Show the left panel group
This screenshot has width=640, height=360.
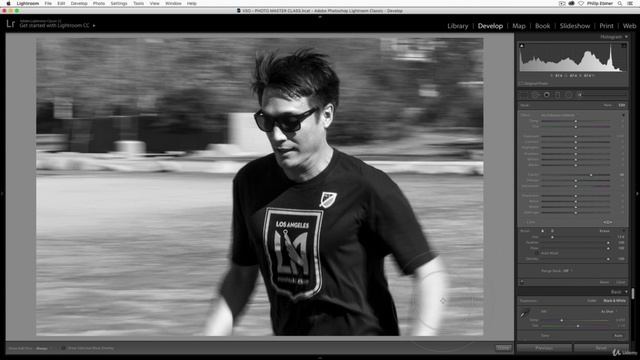(x=2, y=193)
